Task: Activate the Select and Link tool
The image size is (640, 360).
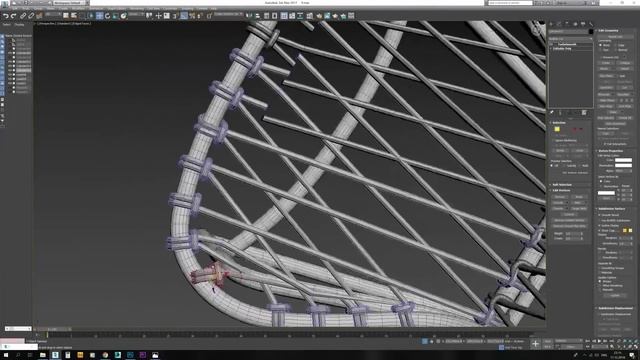Action: pos(23,16)
